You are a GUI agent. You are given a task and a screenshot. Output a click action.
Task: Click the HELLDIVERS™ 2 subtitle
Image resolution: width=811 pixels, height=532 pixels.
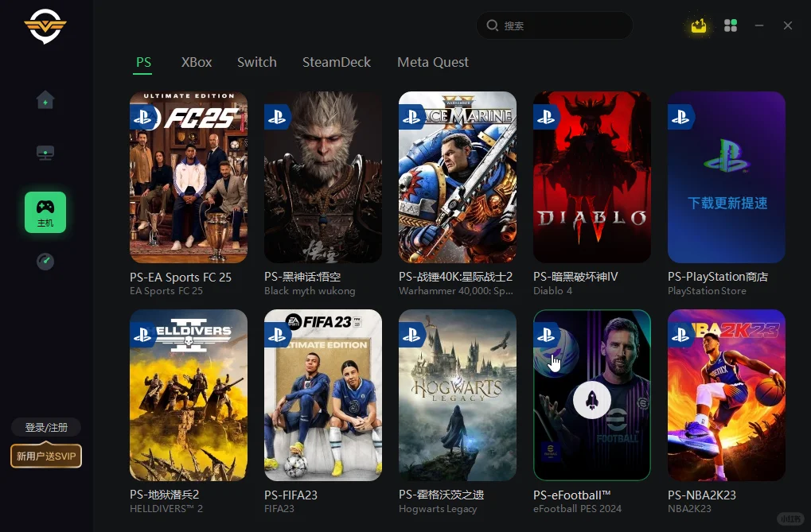click(x=166, y=509)
